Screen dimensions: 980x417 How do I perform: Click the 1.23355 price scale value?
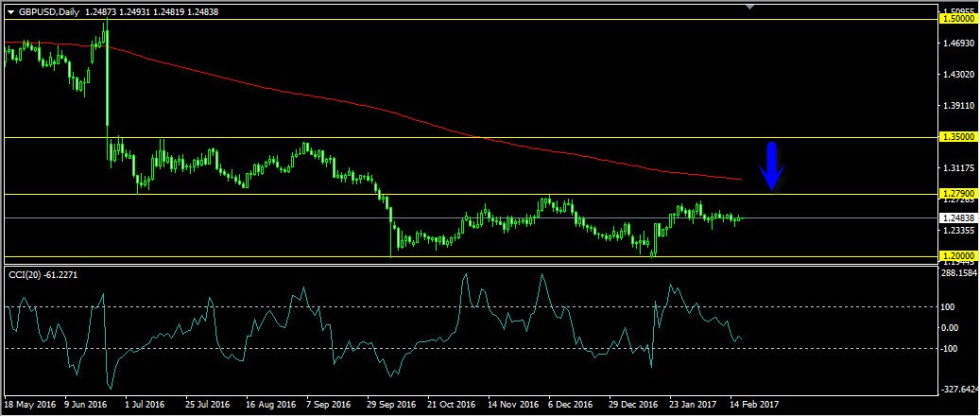(959, 231)
